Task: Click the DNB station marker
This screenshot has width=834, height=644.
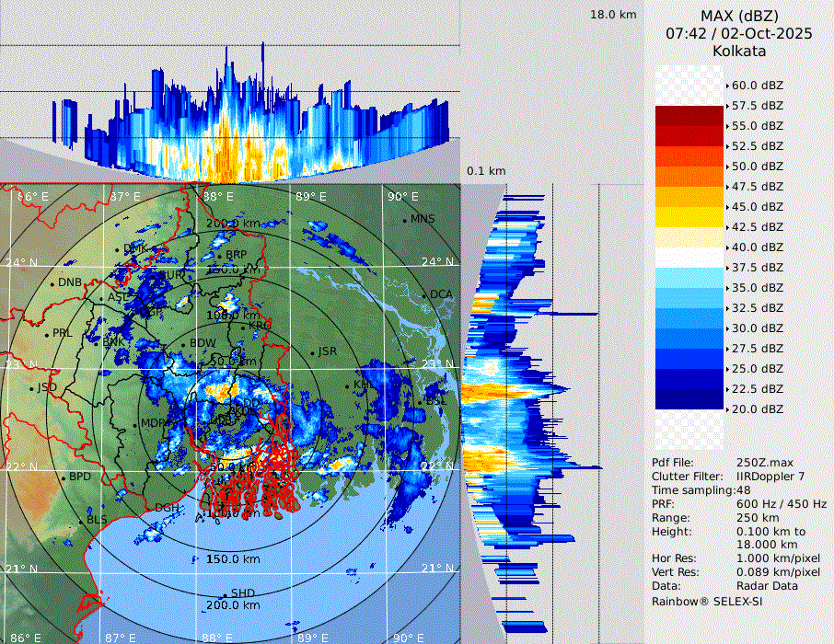Action: (x=53, y=283)
